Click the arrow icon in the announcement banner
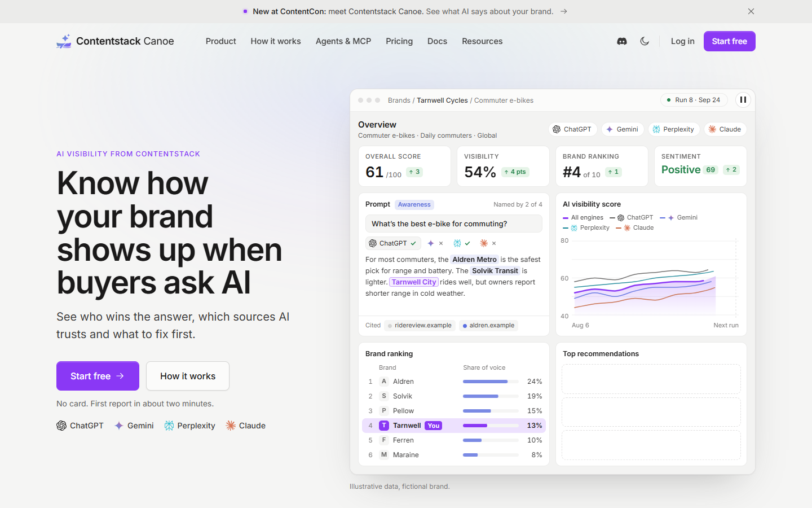Image resolution: width=812 pixels, height=508 pixels. click(x=563, y=11)
